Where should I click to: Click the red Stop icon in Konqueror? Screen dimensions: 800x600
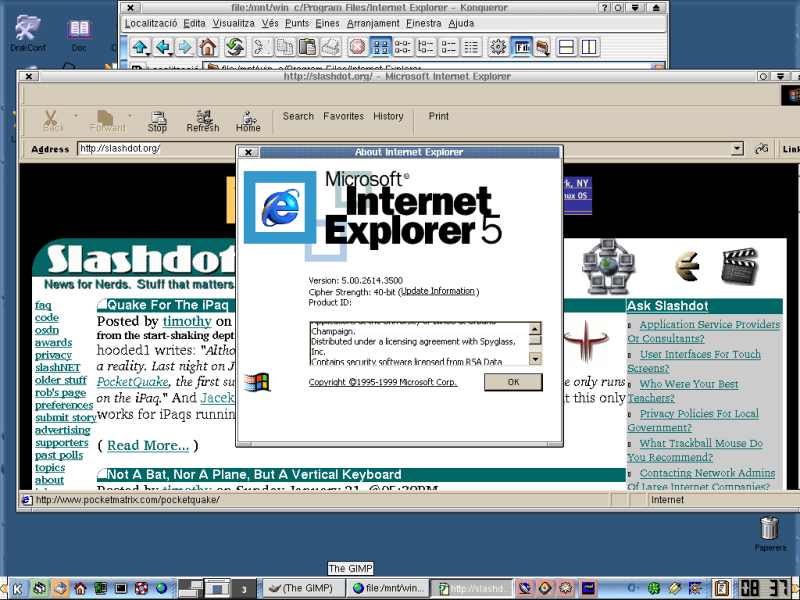point(357,47)
